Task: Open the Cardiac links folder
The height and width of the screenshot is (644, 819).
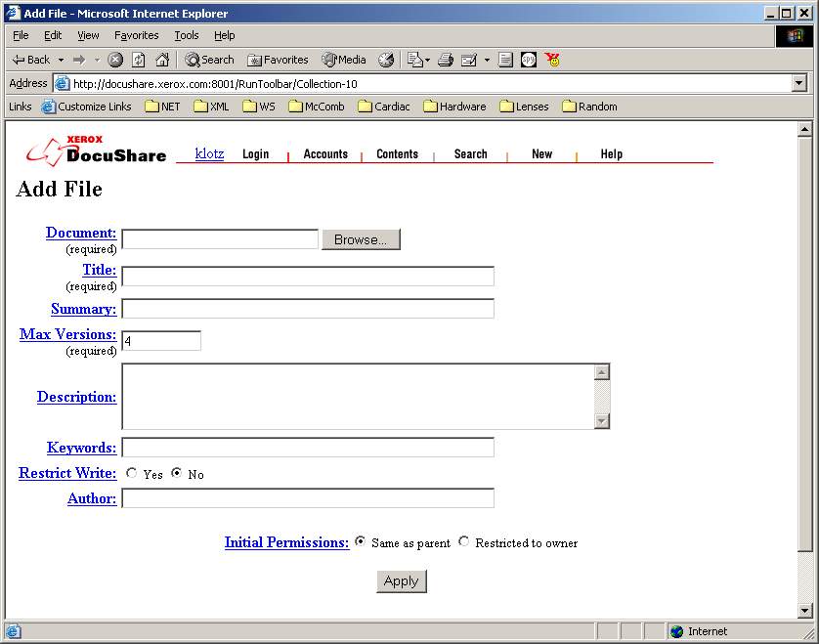Action: [x=384, y=107]
